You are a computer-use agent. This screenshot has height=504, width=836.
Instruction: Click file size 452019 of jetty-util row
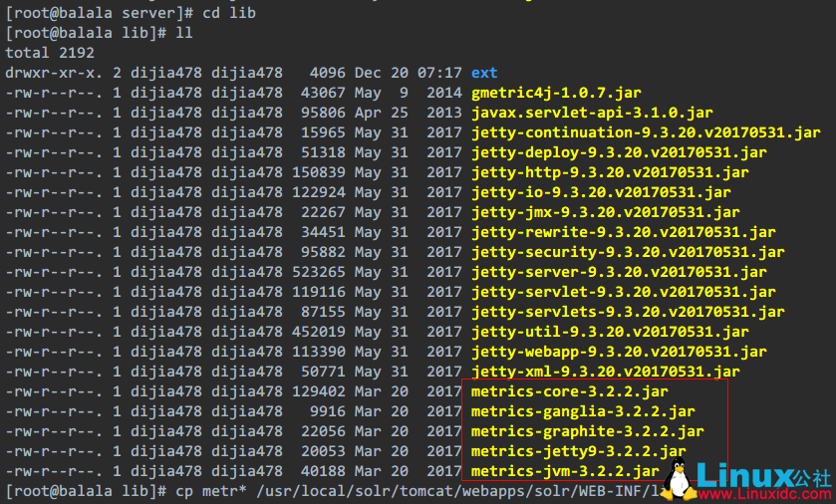[319, 332]
